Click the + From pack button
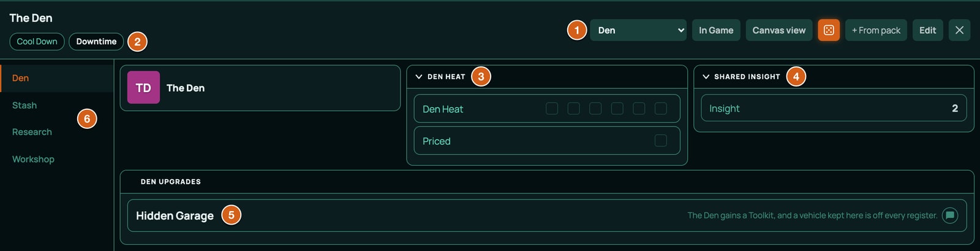Viewport: 980px width, 251px height. click(x=876, y=30)
